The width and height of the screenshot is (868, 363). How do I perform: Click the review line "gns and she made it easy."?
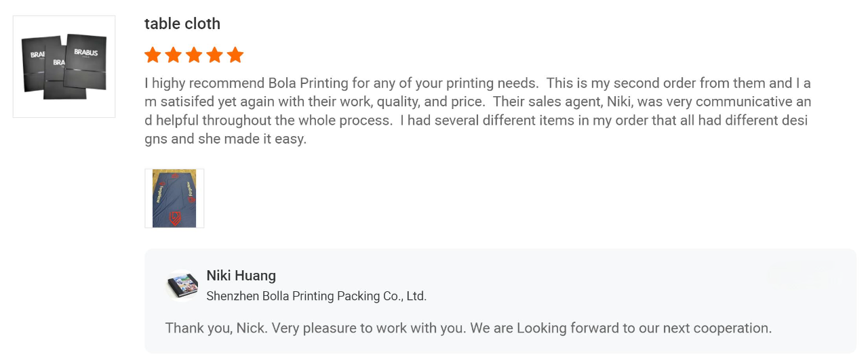click(x=226, y=140)
